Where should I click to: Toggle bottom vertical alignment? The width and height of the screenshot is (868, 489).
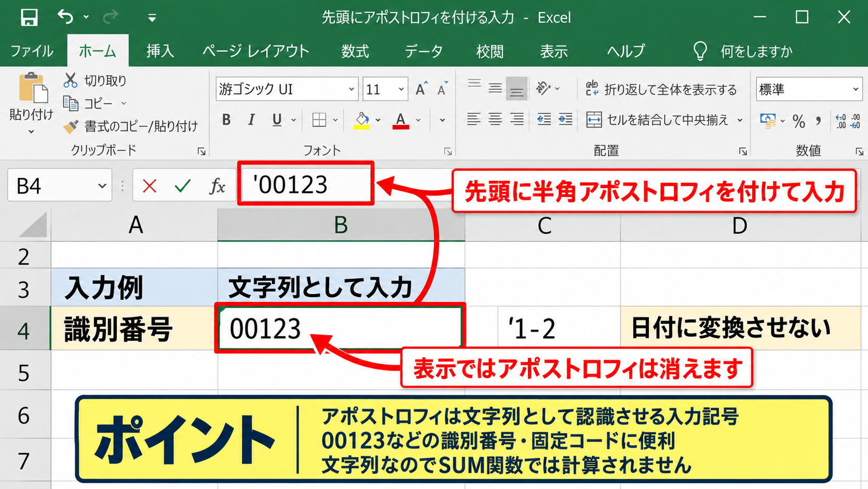pos(517,89)
